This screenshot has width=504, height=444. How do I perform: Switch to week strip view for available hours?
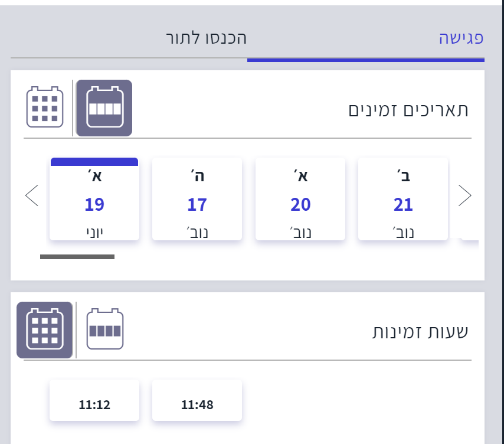tap(104, 330)
